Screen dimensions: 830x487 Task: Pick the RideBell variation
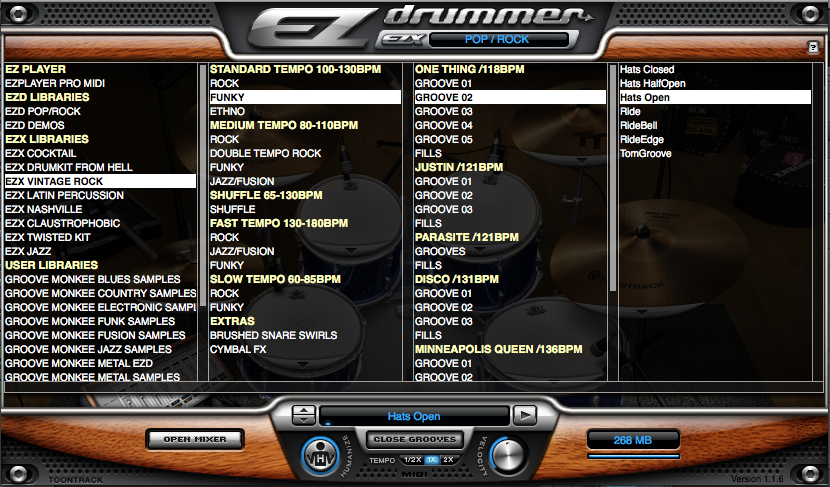pos(715,125)
